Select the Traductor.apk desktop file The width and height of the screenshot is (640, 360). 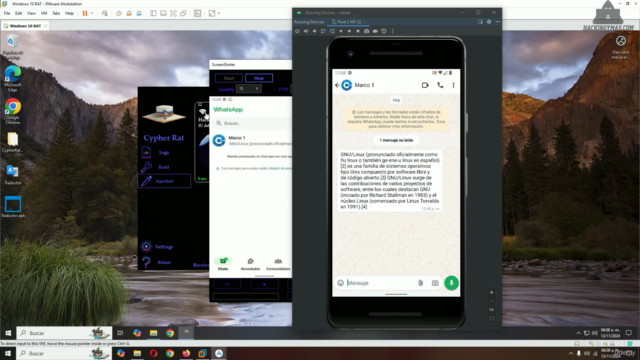pyautogui.click(x=13, y=207)
